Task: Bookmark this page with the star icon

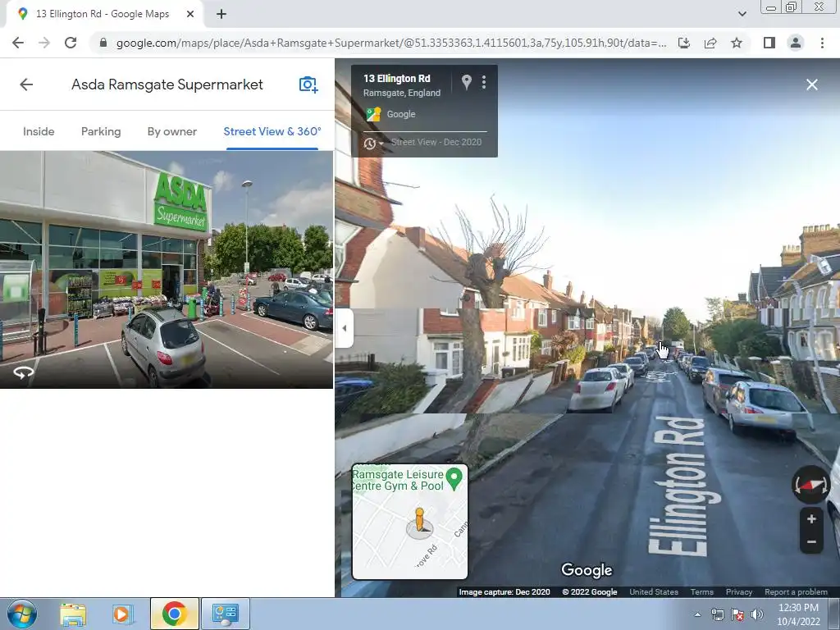Action: (x=737, y=43)
